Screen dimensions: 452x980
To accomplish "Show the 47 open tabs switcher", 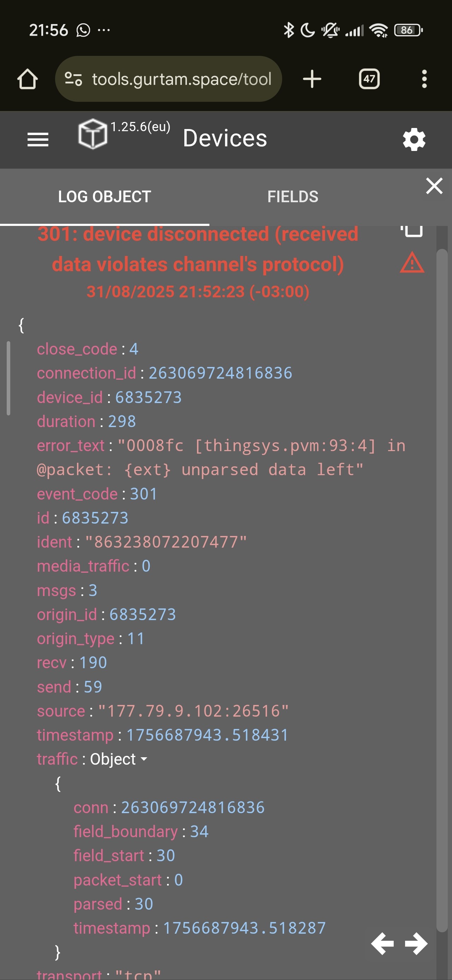I will click(369, 79).
